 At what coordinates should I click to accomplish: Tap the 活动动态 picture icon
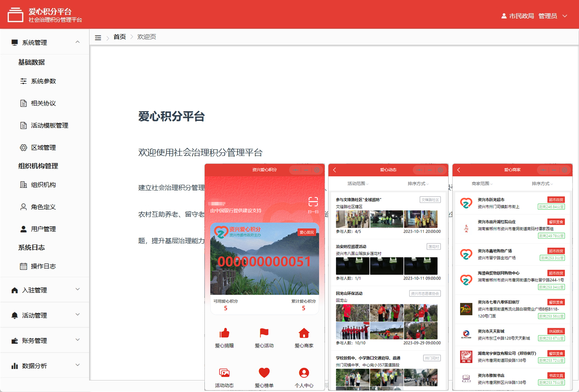(x=224, y=373)
